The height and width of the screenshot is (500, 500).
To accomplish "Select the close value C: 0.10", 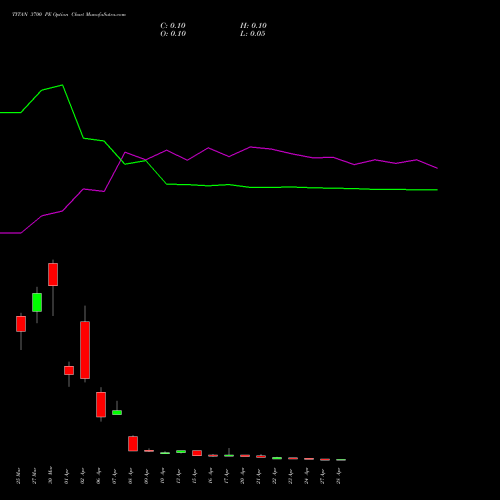I will click(x=173, y=26).
